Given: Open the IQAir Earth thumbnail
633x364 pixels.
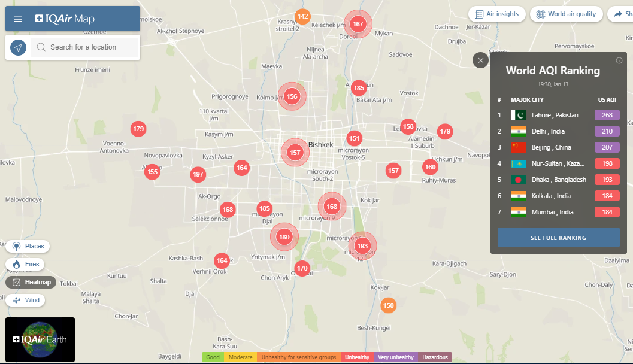Looking at the screenshot, I should (40, 339).
